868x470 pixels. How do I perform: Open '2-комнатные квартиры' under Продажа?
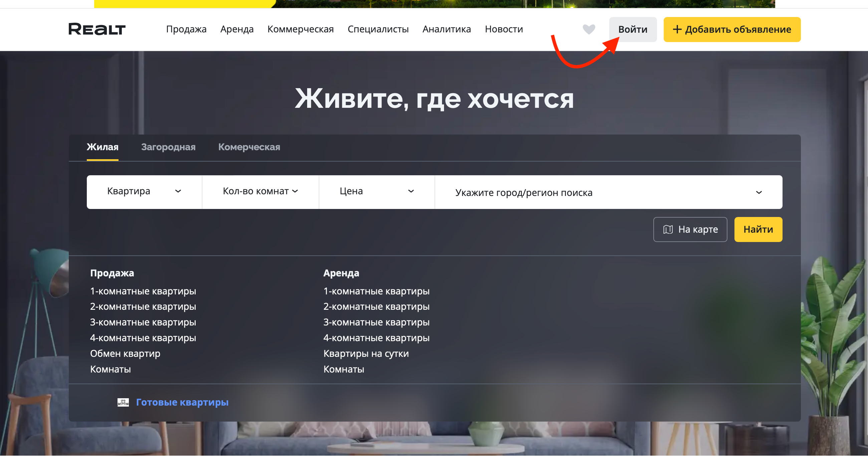click(x=143, y=307)
